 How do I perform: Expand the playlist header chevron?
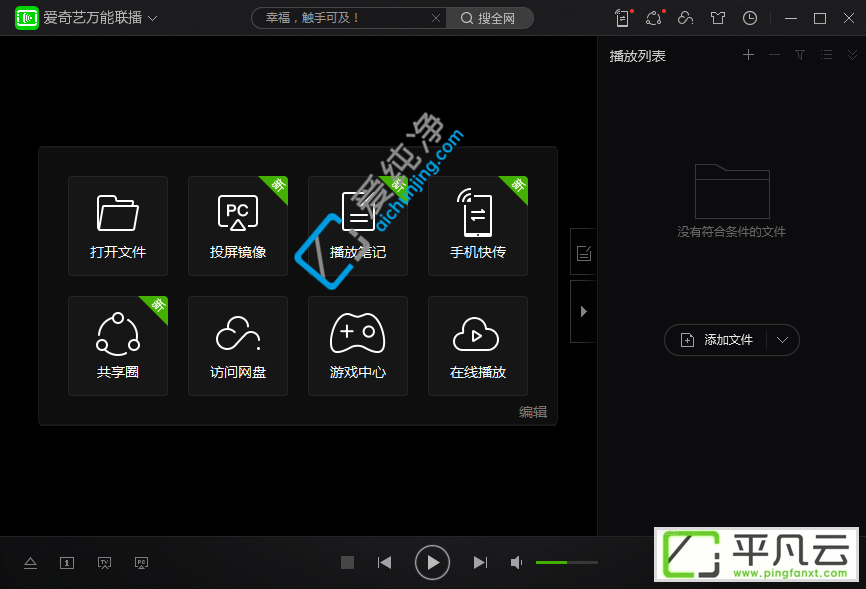pyautogui.click(x=852, y=55)
